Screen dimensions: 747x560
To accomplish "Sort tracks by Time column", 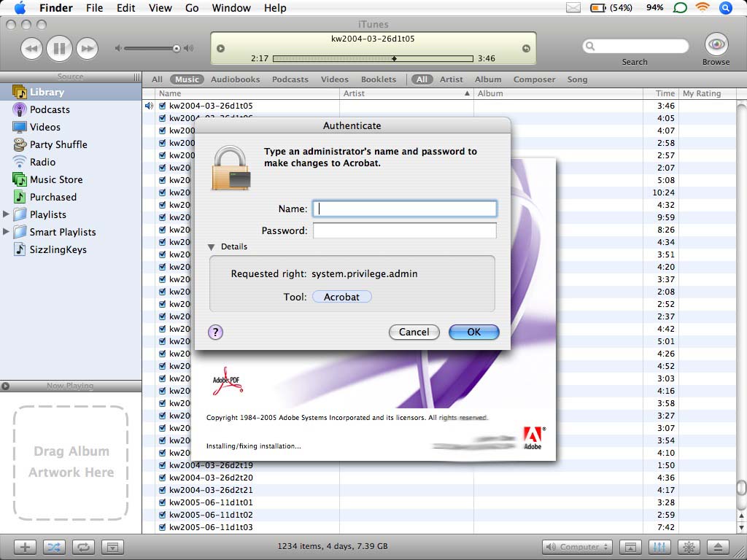I will click(661, 93).
